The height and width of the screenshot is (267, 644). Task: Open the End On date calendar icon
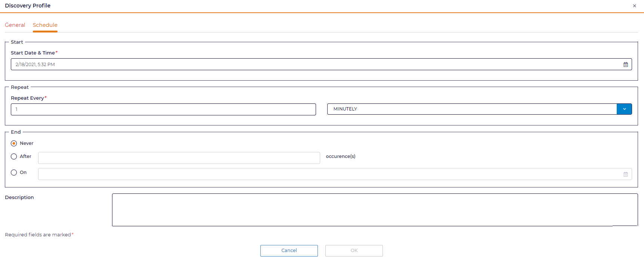coord(626,174)
